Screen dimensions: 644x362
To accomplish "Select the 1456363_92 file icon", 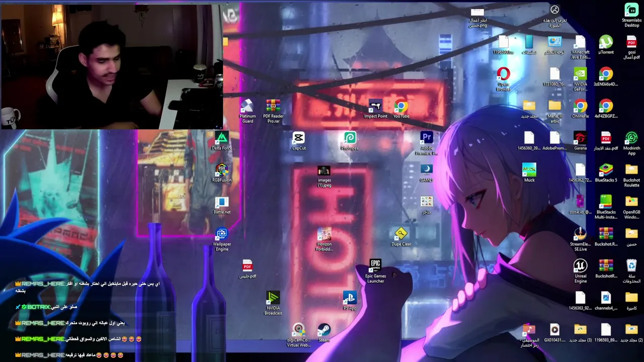I will pyautogui.click(x=580, y=301).
